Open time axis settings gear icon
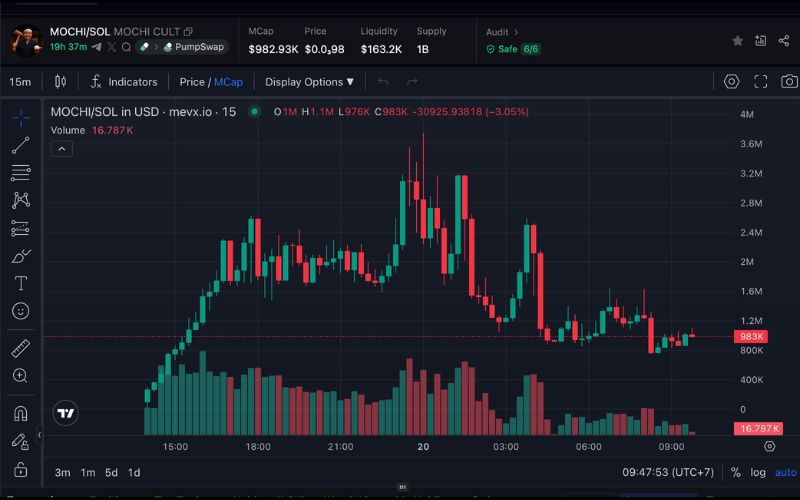The image size is (800, 500). pyautogui.click(x=769, y=446)
